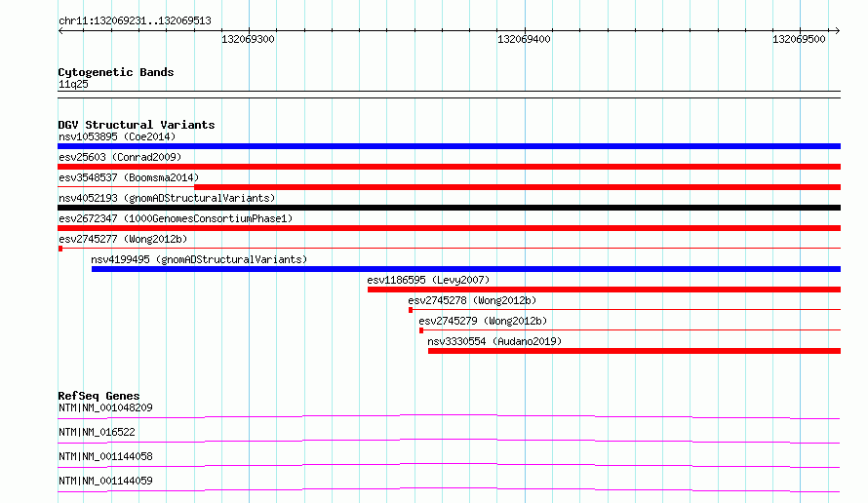The image size is (868, 503).
Task: Click the right arrowhead of the ruler
Action: pos(838,31)
